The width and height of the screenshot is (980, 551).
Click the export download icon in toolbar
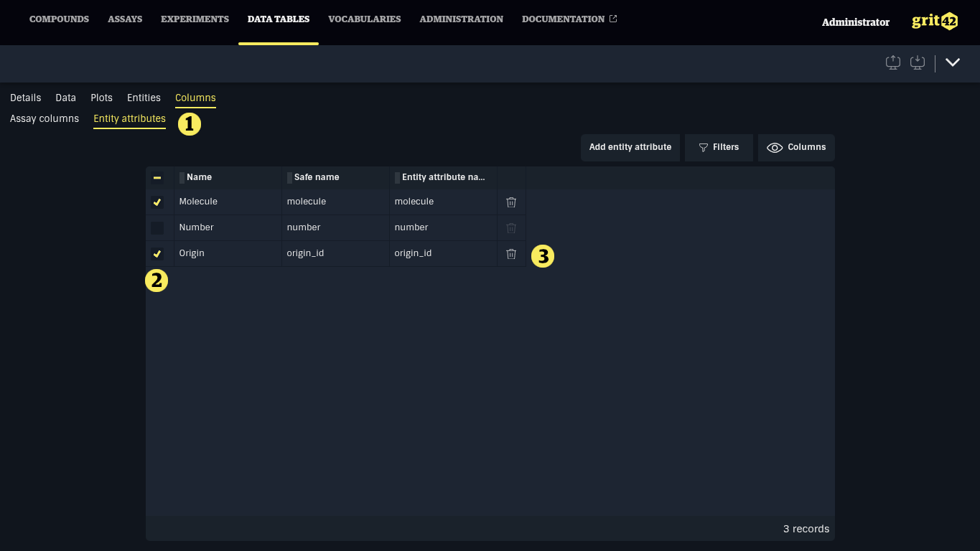click(x=917, y=62)
